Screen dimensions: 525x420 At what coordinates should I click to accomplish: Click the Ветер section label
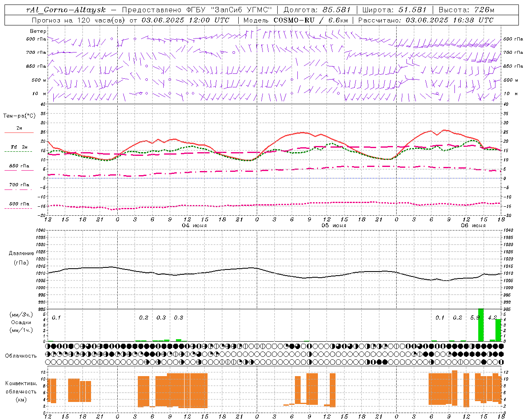(38, 31)
